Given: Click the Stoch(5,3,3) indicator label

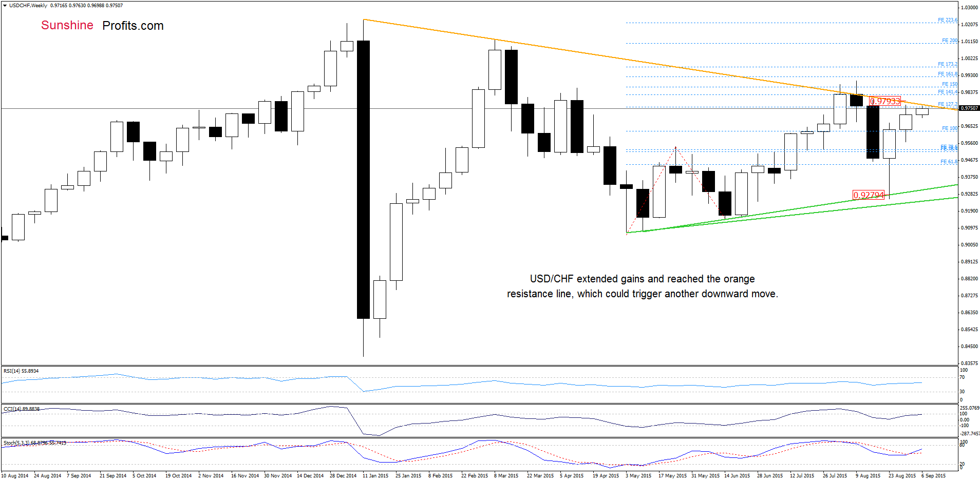Looking at the screenshot, I should (34, 443).
